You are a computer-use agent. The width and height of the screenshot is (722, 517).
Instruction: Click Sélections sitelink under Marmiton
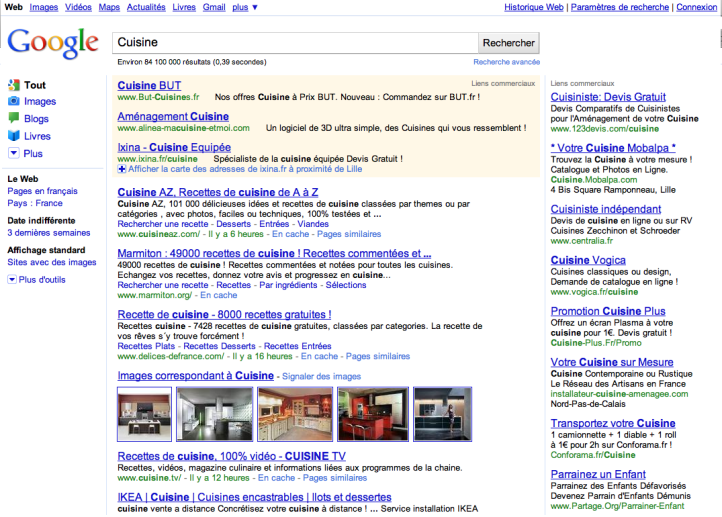click(346, 285)
